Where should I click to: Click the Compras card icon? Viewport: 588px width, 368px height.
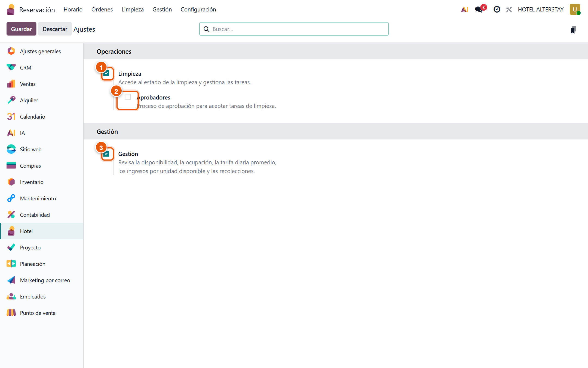pos(11,165)
